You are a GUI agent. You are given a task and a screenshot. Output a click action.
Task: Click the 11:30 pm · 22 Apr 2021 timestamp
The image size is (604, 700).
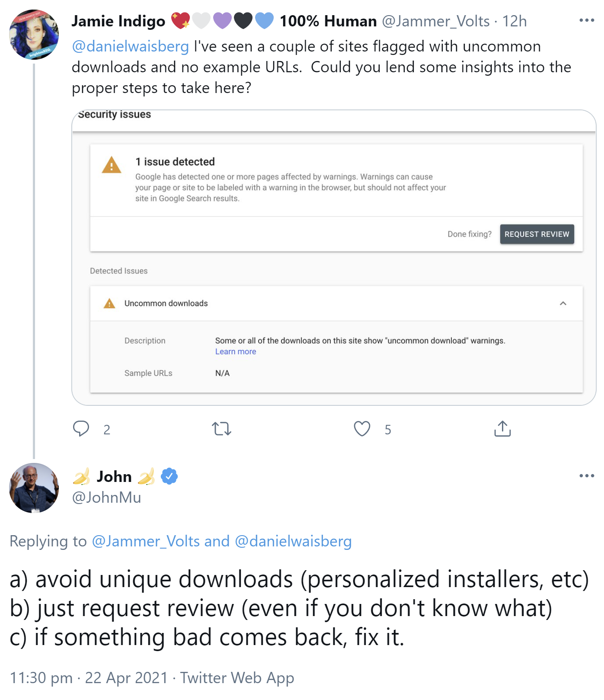pos(88,678)
